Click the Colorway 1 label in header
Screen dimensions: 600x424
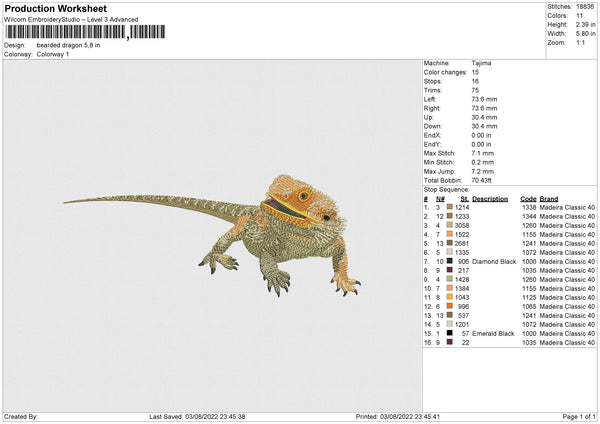pyautogui.click(x=52, y=53)
